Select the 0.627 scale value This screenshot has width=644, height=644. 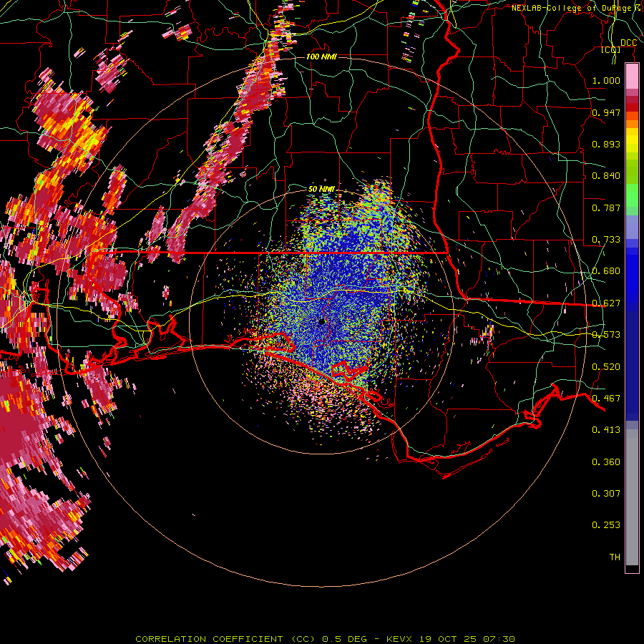[606, 303]
